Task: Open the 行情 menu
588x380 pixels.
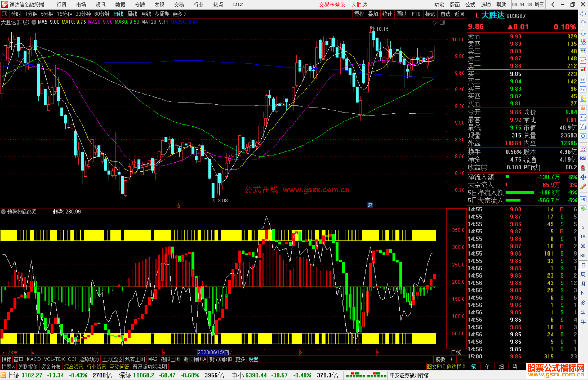Action: (62, 5)
